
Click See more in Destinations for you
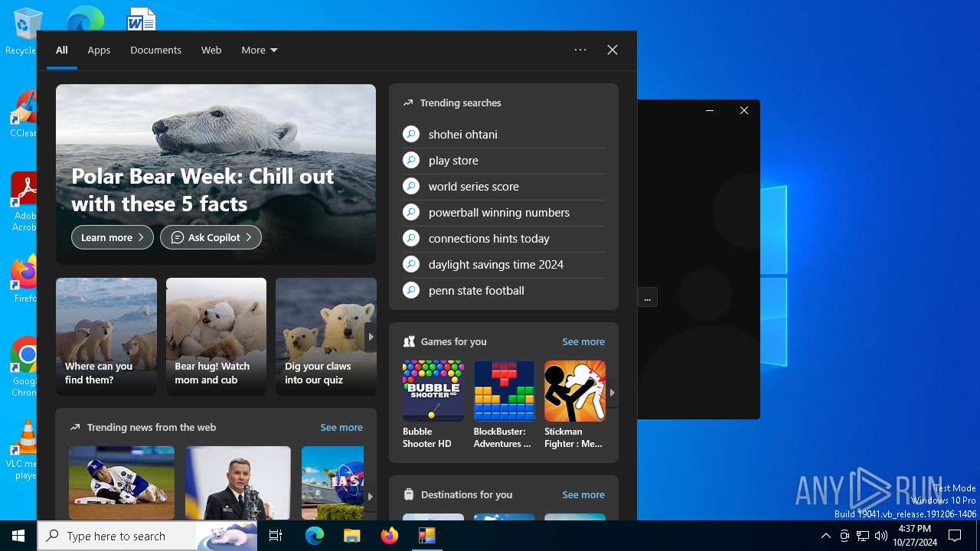(583, 495)
